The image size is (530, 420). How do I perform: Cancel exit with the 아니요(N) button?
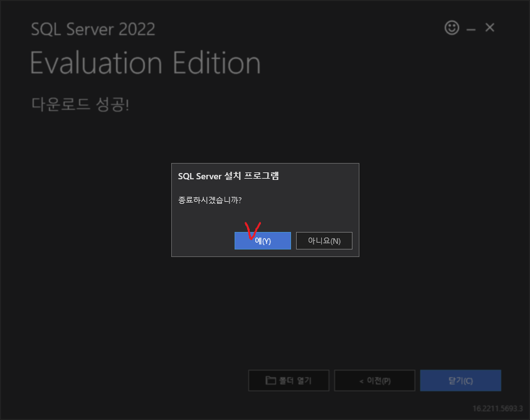click(324, 241)
